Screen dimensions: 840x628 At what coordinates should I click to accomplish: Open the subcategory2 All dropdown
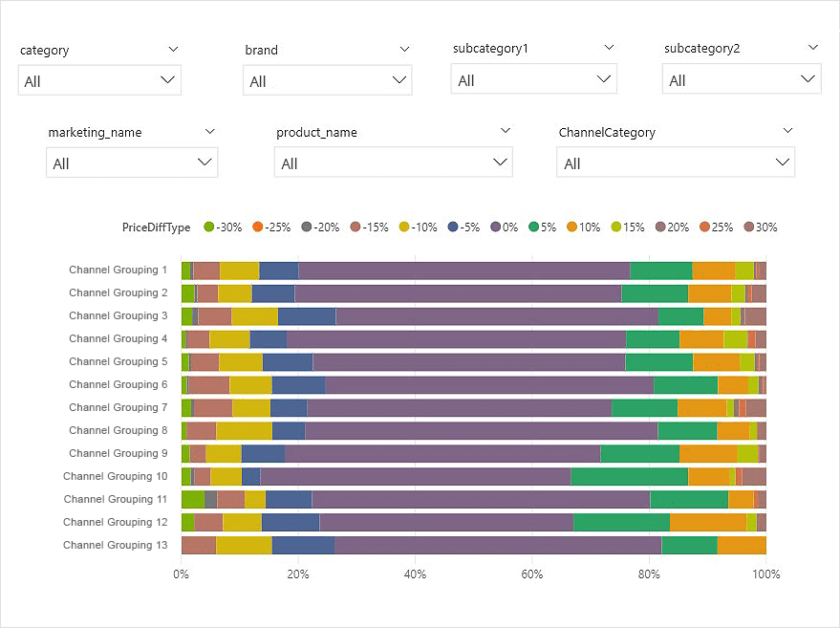click(x=742, y=78)
